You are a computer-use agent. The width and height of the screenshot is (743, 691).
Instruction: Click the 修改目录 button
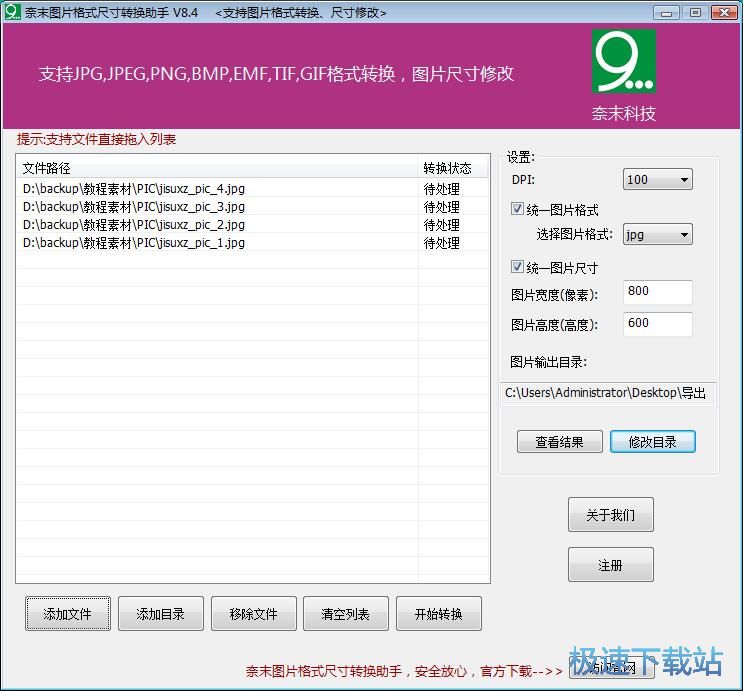(652, 442)
